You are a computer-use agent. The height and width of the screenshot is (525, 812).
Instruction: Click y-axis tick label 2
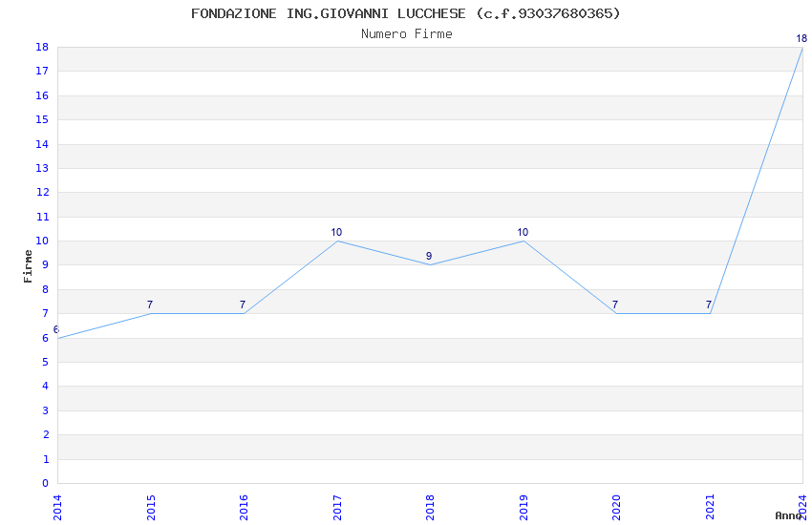[x=46, y=434]
